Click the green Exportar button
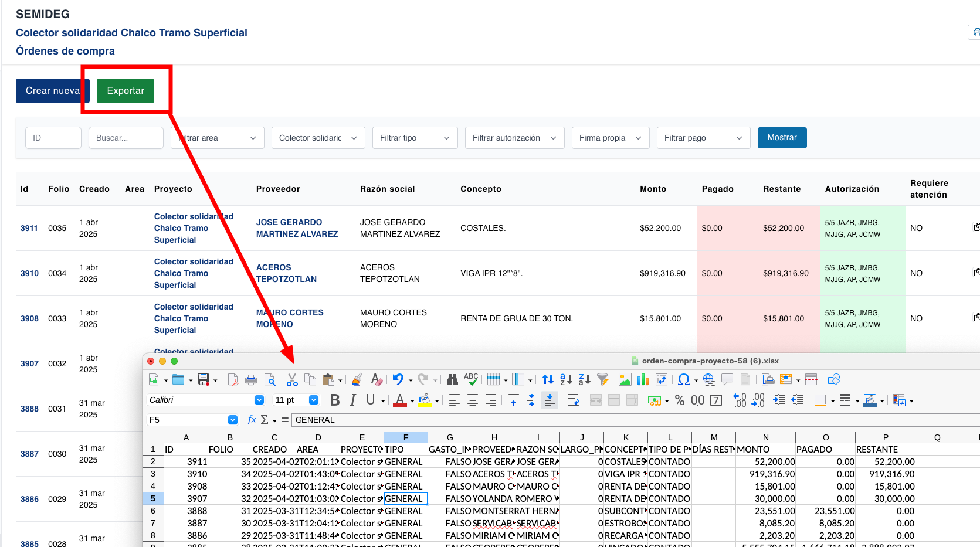 pos(125,91)
